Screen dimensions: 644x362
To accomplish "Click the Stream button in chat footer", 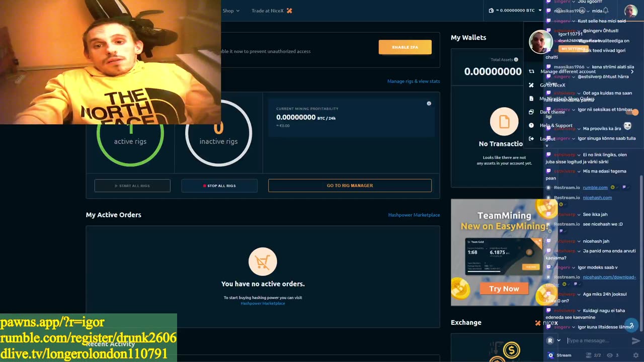I will [x=559, y=355].
